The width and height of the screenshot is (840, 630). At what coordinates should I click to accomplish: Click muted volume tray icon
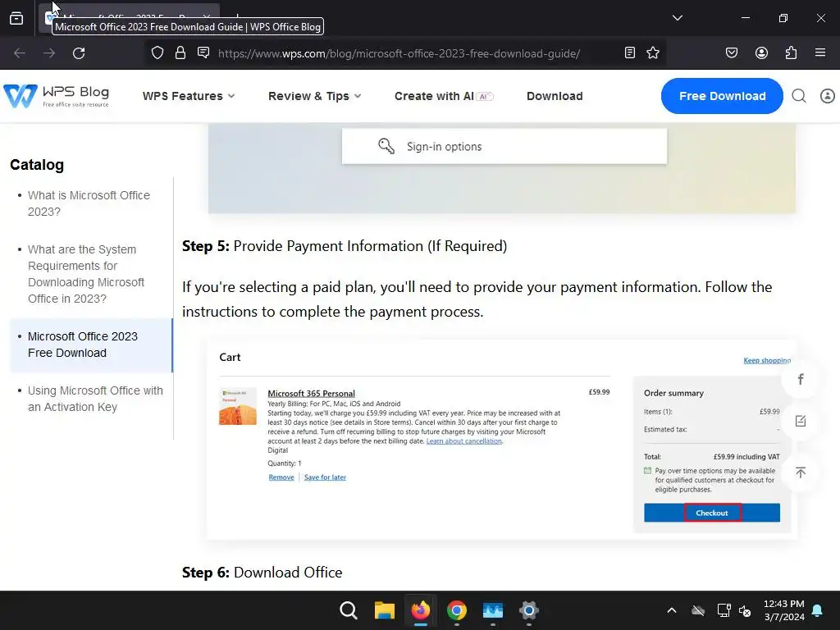[745, 610]
